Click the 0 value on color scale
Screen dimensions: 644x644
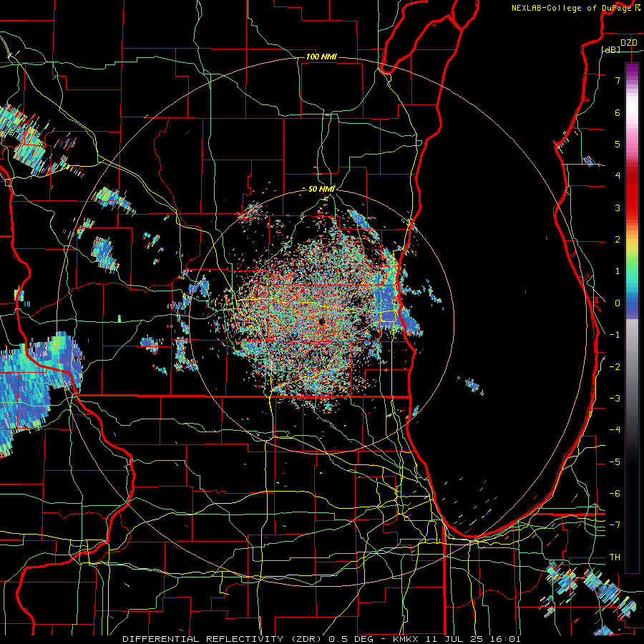[x=618, y=303]
